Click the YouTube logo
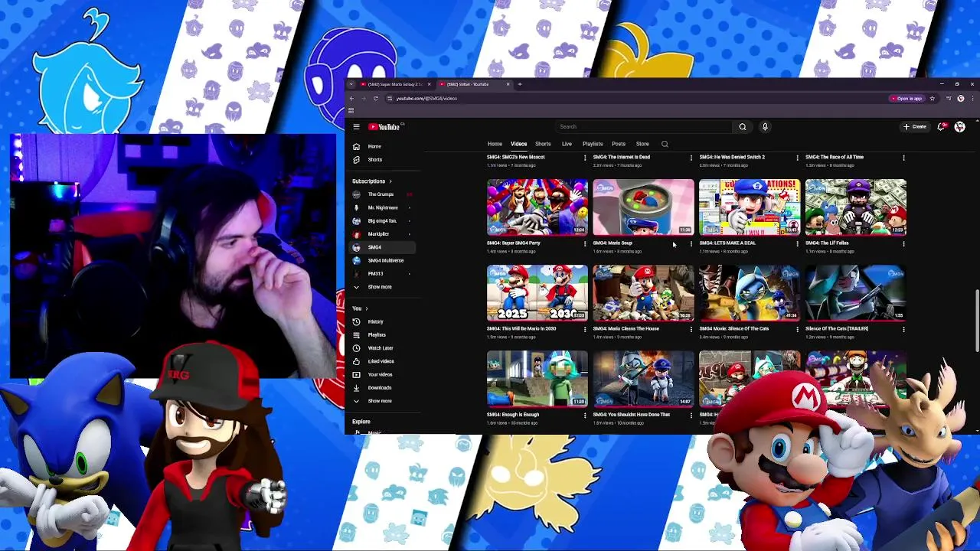980x551 pixels. coord(385,127)
